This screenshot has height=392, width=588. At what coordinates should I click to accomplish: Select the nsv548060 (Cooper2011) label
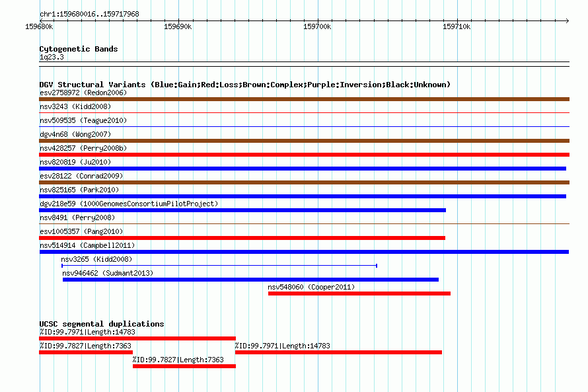[x=311, y=287]
